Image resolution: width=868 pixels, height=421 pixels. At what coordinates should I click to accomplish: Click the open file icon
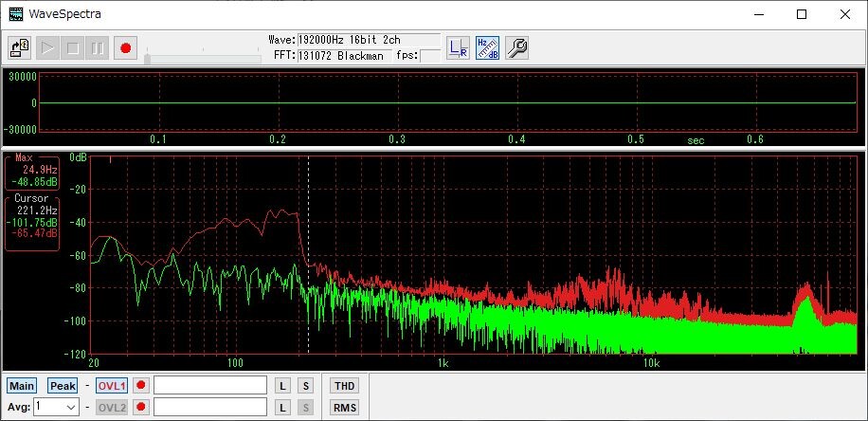click(20, 47)
